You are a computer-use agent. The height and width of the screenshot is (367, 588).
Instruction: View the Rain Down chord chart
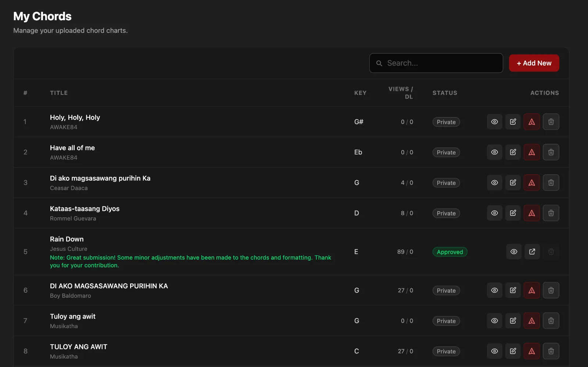(514, 252)
